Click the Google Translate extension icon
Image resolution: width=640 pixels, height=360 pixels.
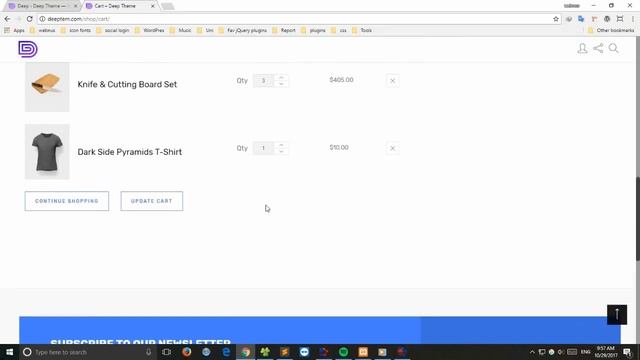581,19
